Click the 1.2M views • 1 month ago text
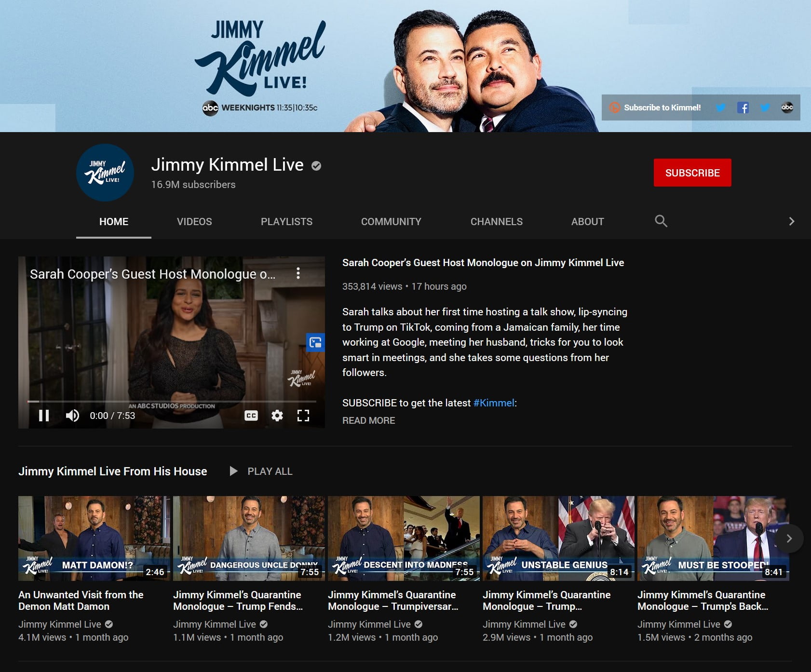The width and height of the screenshot is (811, 672). pyautogui.click(x=383, y=637)
